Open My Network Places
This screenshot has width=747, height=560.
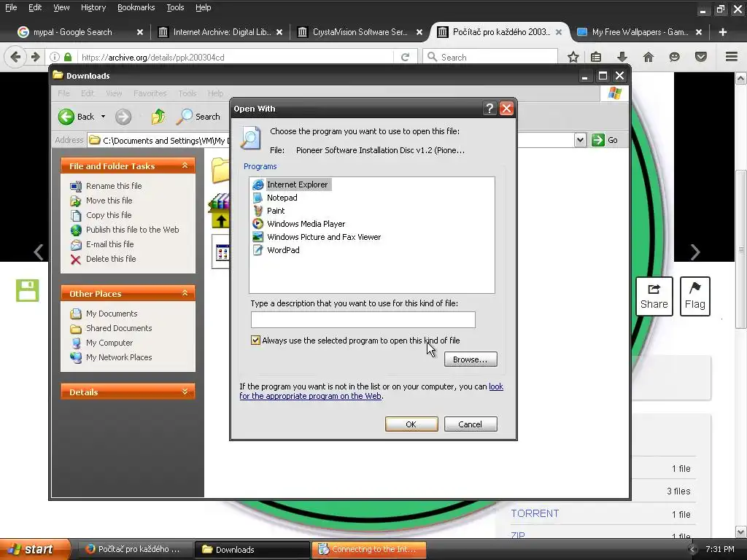[119, 357]
